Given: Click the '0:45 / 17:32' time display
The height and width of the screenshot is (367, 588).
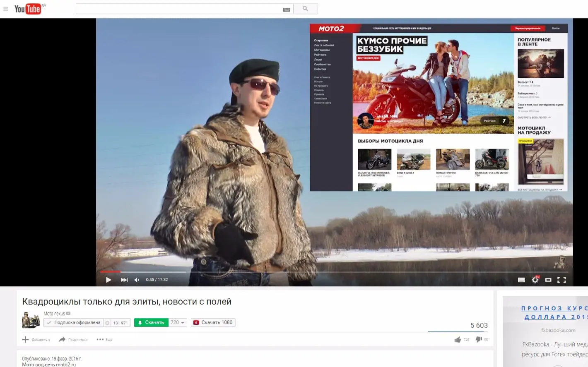Looking at the screenshot, I should 157,280.
